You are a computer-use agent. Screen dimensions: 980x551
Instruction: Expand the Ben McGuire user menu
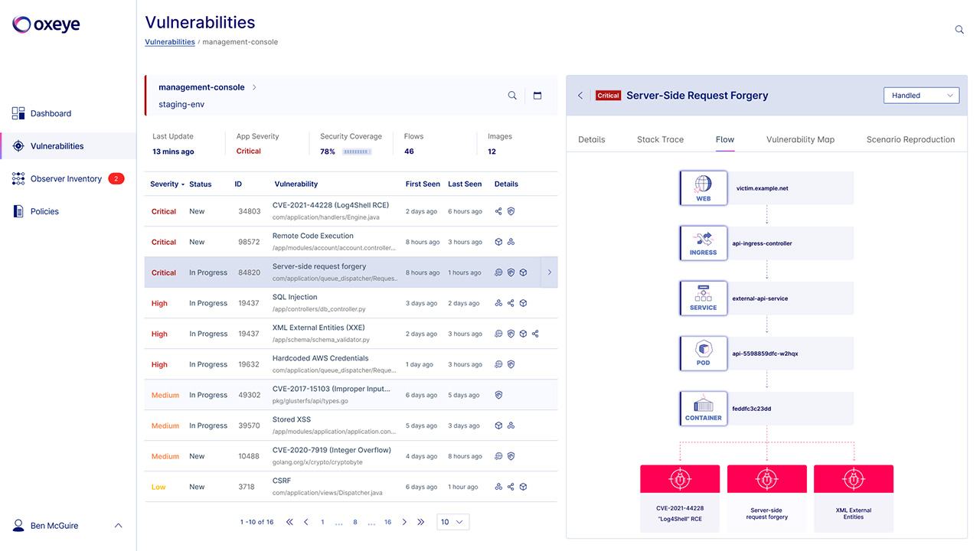point(118,526)
